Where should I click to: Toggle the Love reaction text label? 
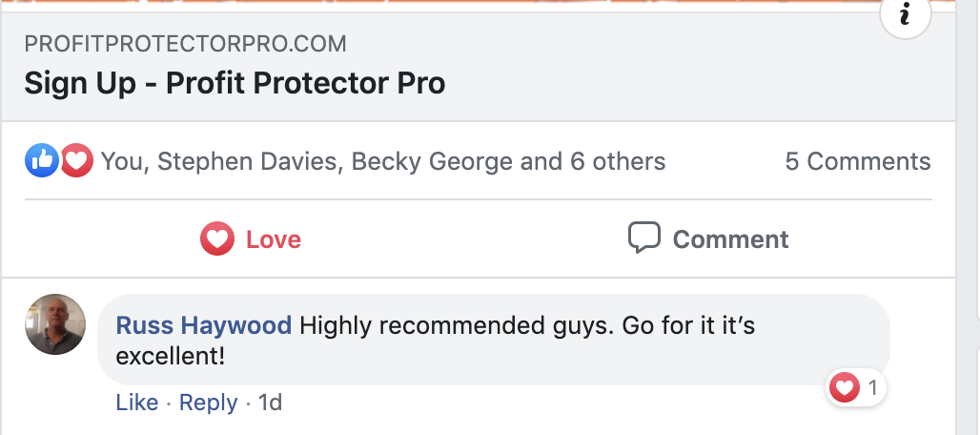click(274, 238)
